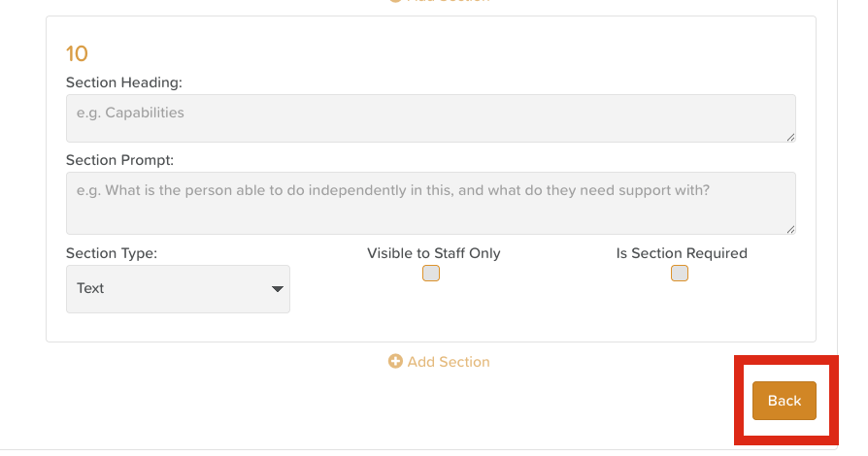Click into the Section Prompt text area
868x456 pixels.
[x=430, y=203]
